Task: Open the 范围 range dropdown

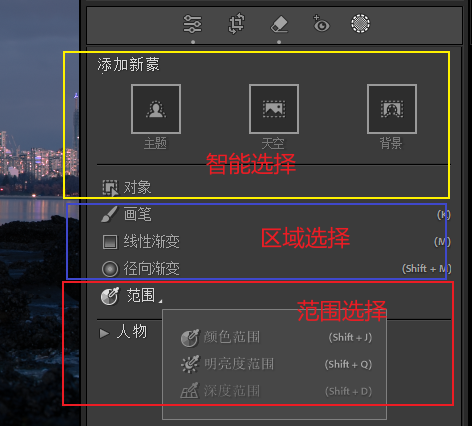Action: 132,296
